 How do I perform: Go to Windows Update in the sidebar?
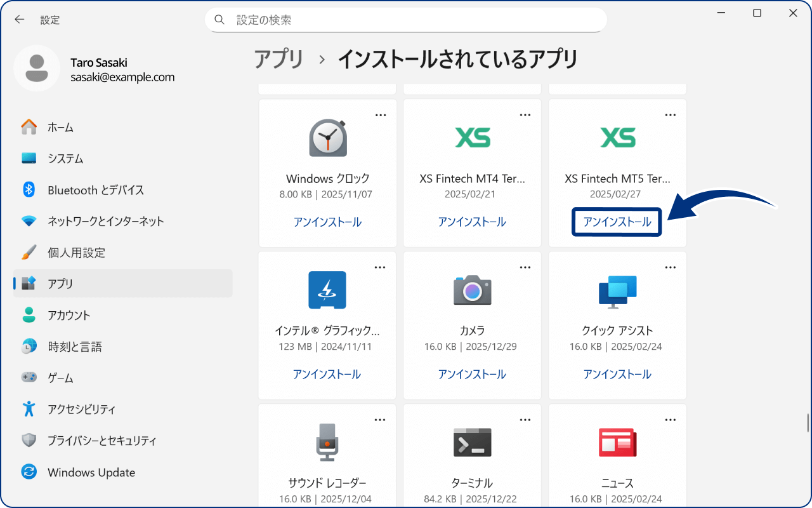91,472
